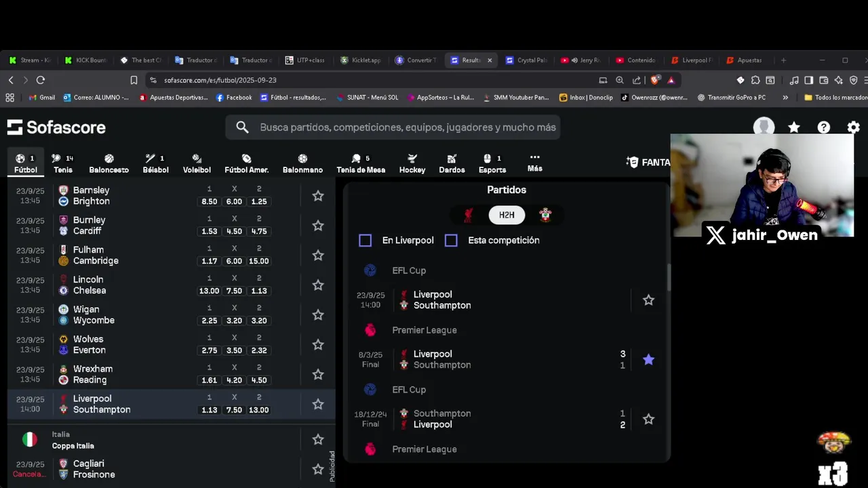Screen dimensions: 868x488
Task: Click the Sofascore logo
Action: [x=56, y=127]
